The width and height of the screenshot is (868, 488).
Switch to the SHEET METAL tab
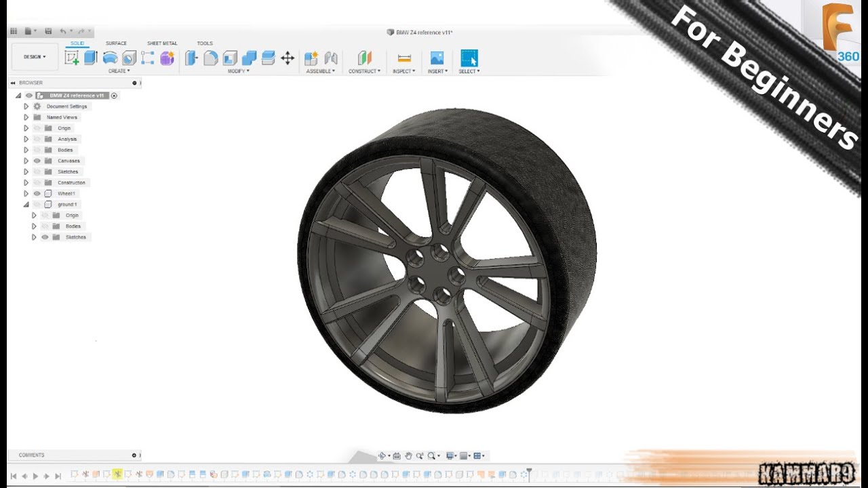pyautogui.click(x=162, y=43)
